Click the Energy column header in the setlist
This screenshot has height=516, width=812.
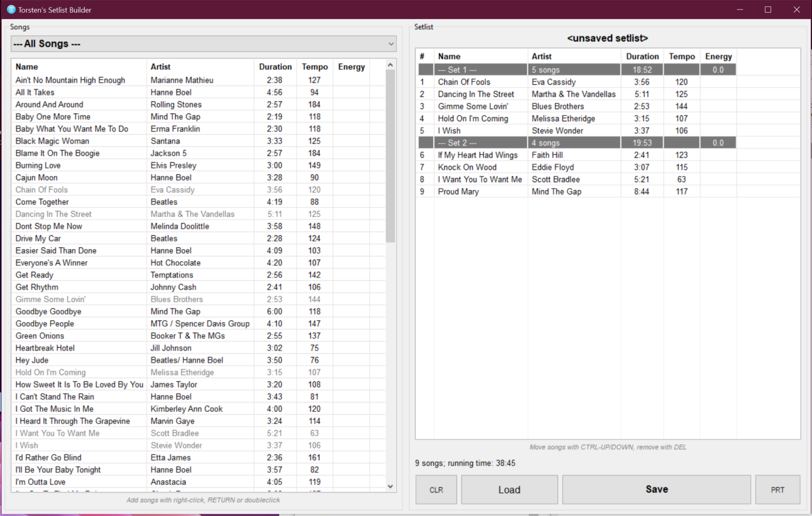718,56
